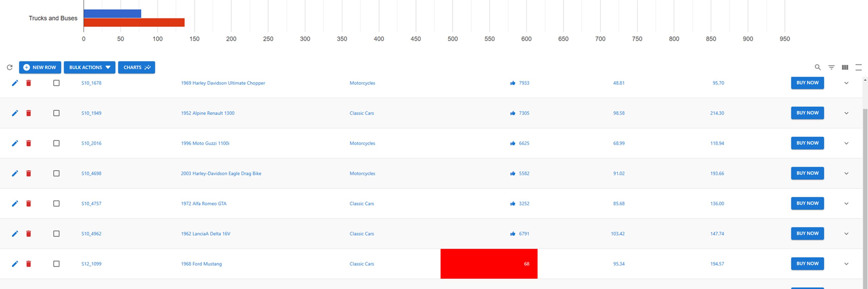868x289 pixels.
Task: Edit row S10_4757 with pencil icon
Action: click(x=15, y=203)
